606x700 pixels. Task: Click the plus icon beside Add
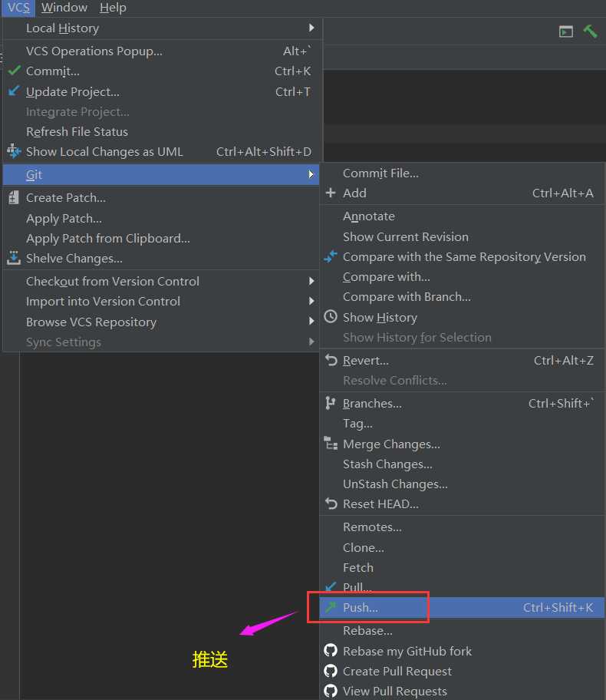click(x=331, y=193)
